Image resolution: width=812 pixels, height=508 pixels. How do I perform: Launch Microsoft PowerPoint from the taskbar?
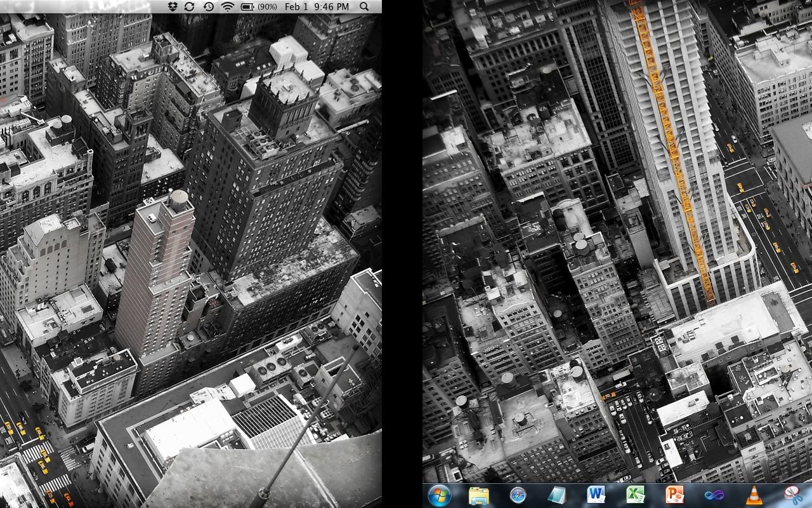point(675,495)
